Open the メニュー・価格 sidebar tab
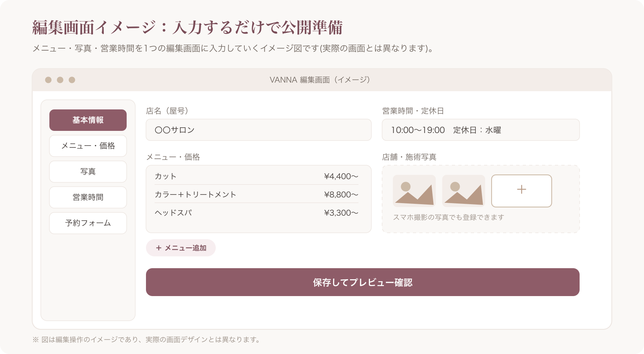The width and height of the screenshot is (644, 354). [88, 146]
